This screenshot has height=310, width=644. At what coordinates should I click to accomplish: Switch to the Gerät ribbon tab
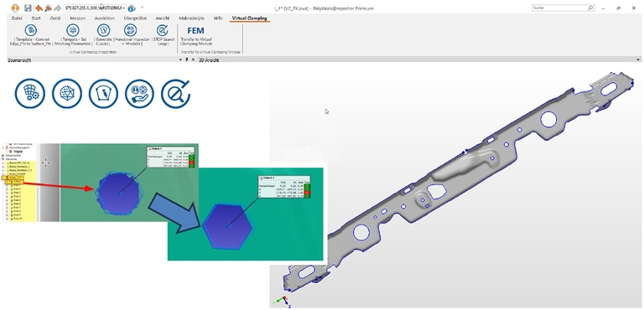[55, 18]
